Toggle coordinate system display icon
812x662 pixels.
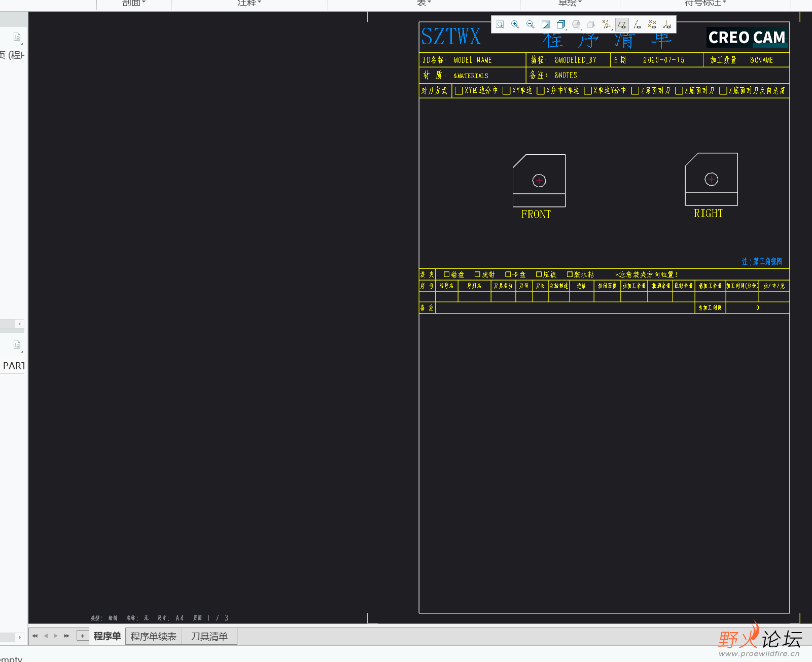(x=667, y=24)
